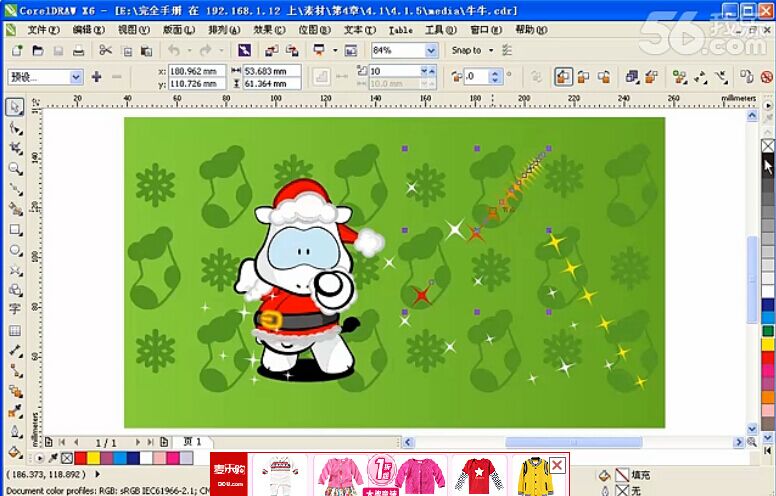Open the 窗口(W) menu

pyautogui.click(x=486, y=30)
